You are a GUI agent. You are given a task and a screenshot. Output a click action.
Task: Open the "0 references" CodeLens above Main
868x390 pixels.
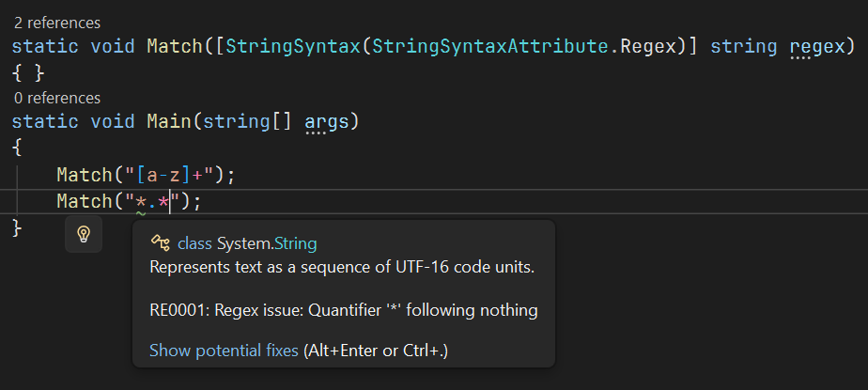point(57,98)
